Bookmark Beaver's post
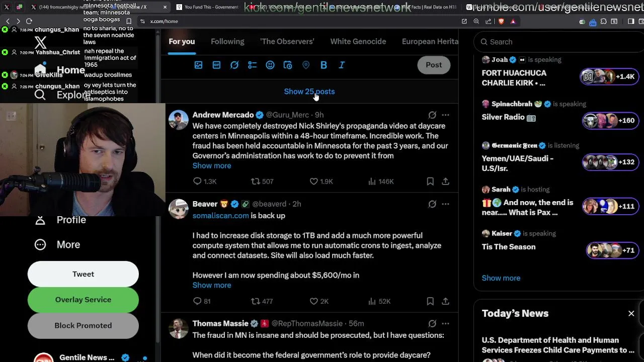 click(430, 301)
